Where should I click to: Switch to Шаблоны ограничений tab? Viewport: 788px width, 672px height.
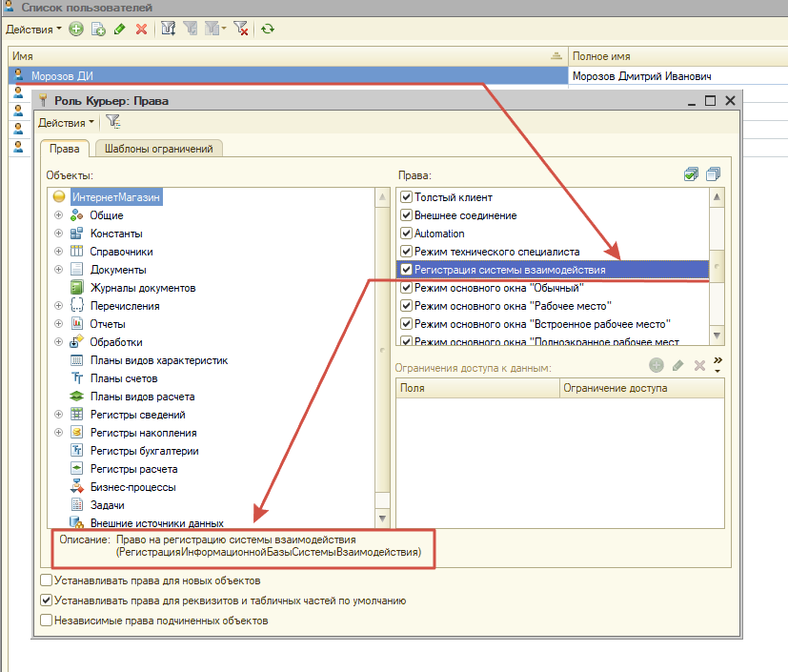[x=159, y=148]
